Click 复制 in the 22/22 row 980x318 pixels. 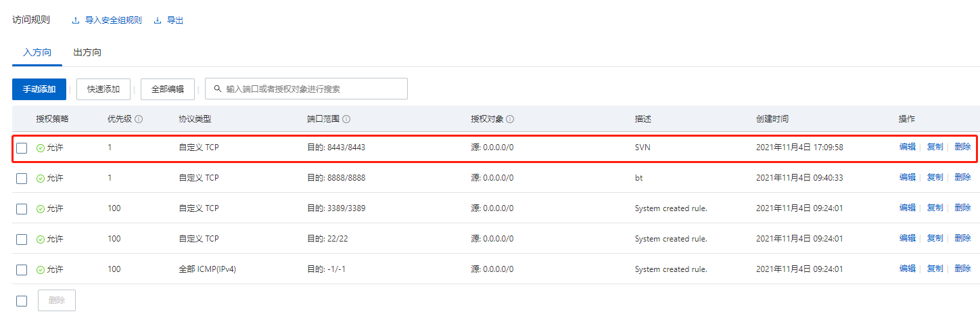(935, 238)
